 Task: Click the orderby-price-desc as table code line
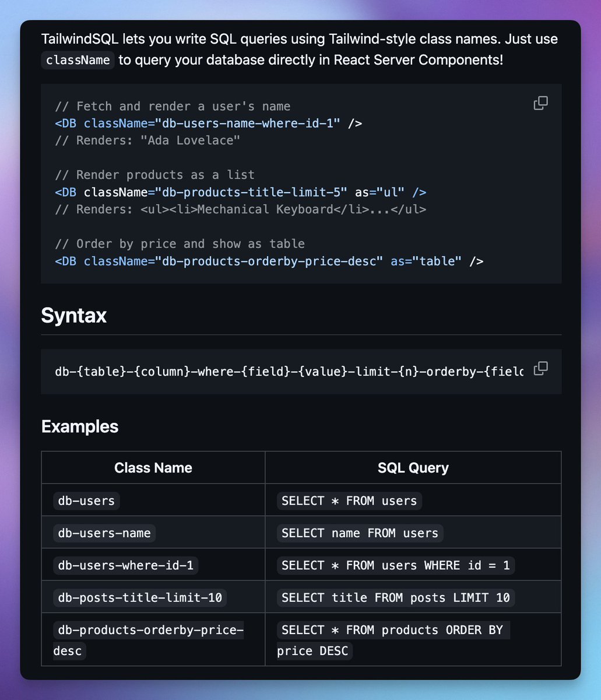click(x=269, y=261)
